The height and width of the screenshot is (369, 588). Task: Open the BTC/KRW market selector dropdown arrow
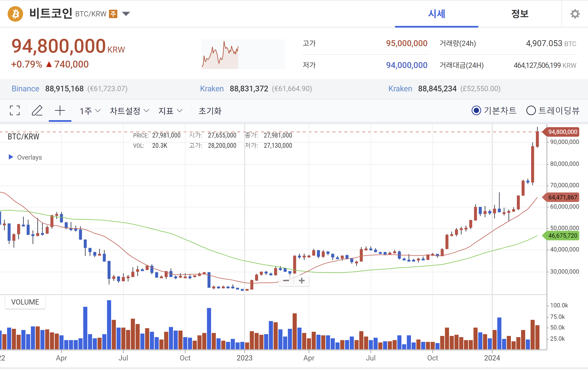point(126,14)
